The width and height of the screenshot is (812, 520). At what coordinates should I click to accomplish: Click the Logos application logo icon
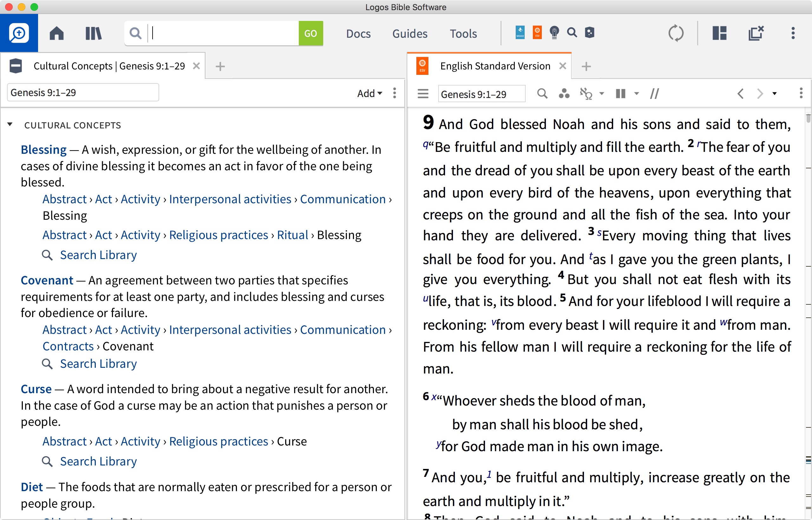19,33
